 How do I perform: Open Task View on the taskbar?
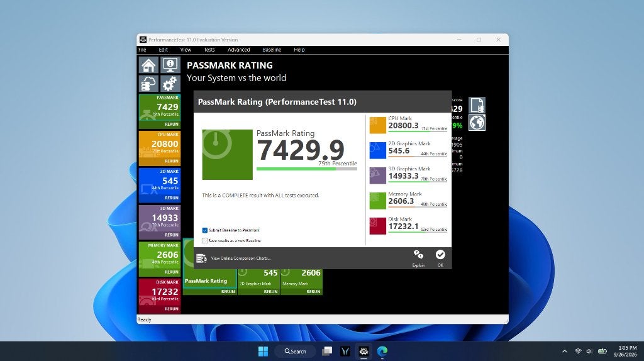tap(327, 351)
